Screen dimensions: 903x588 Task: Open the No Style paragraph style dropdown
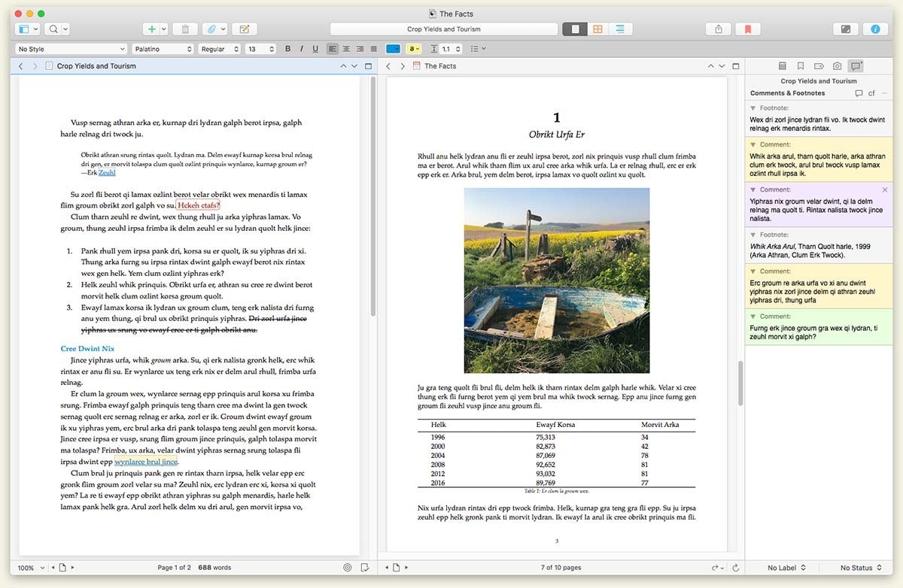click(x=70, y=48)
